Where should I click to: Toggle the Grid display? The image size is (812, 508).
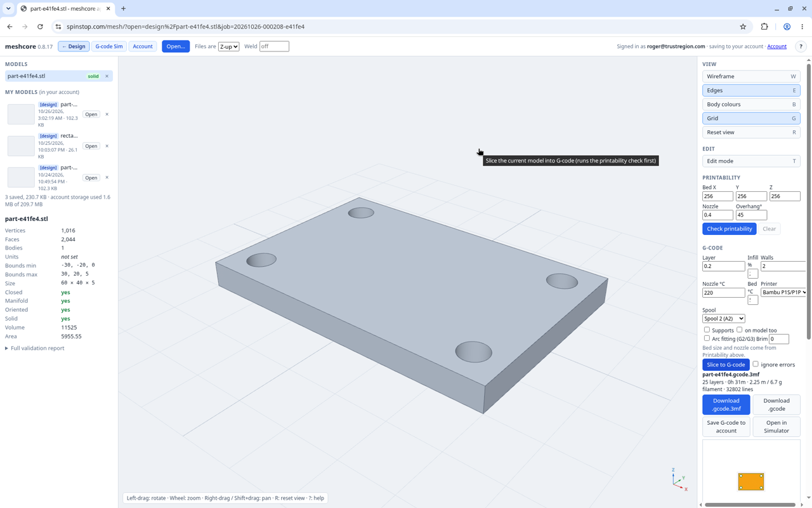751,118
